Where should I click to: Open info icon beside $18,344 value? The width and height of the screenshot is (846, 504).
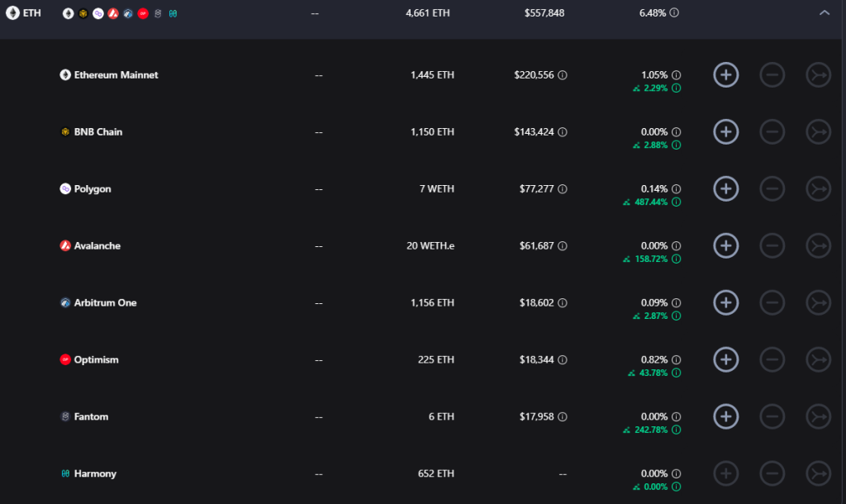[x=562, y=359]
